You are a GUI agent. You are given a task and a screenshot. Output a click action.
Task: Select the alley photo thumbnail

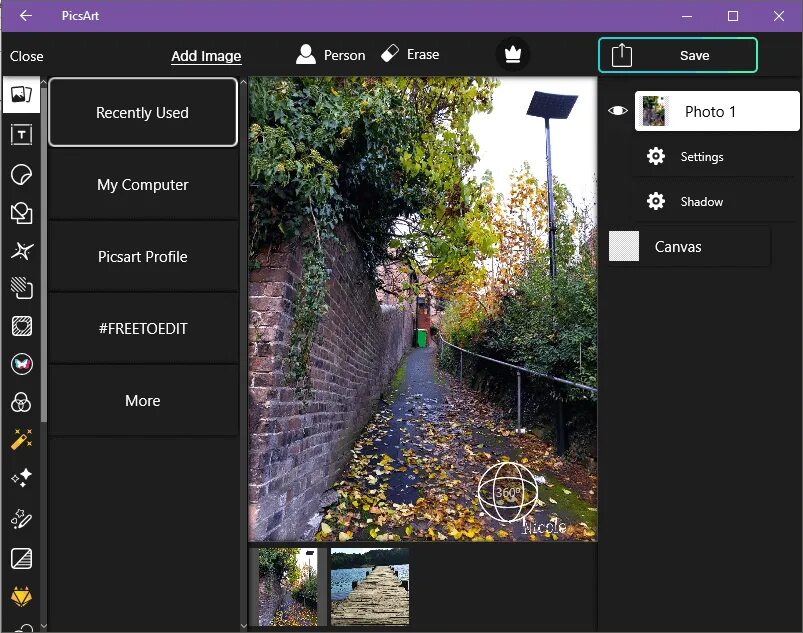(x=288, y=587)
